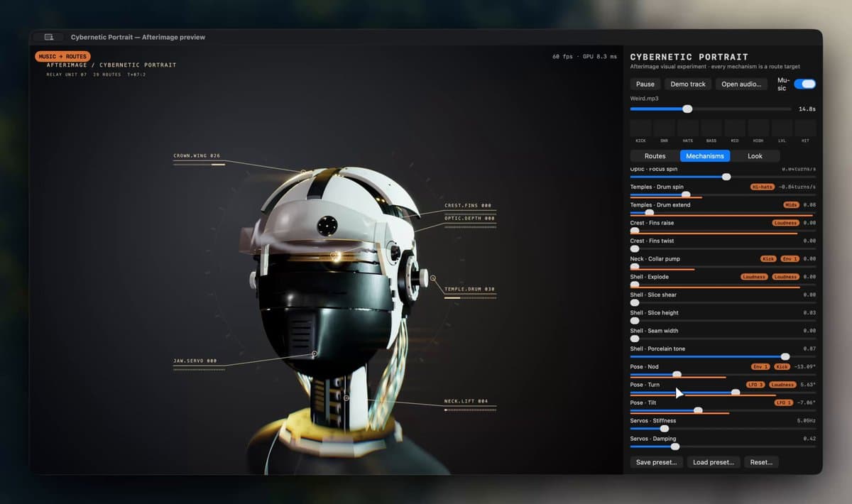Click the Env 1 tag on Pose · Nod
Image resolution: width=852 pixels, height=504 pixels.
pos(760,366)
